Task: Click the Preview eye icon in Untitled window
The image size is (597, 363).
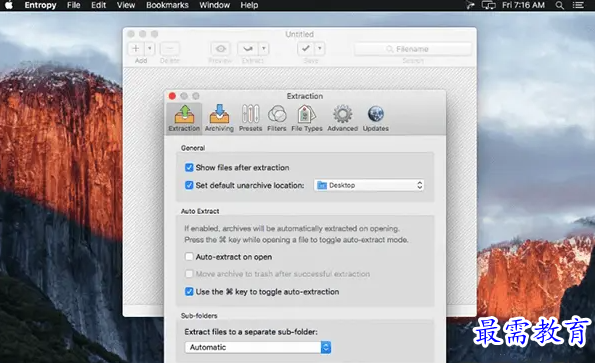Action: (221, 49)
